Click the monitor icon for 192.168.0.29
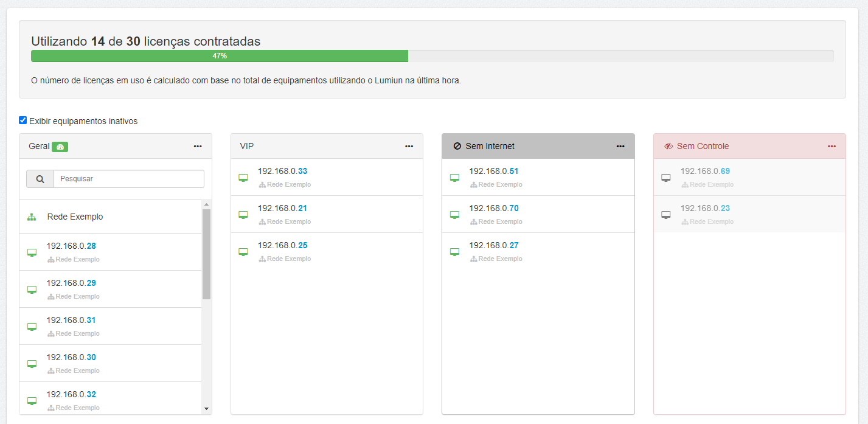868x424 pixels. click(32, 290)
